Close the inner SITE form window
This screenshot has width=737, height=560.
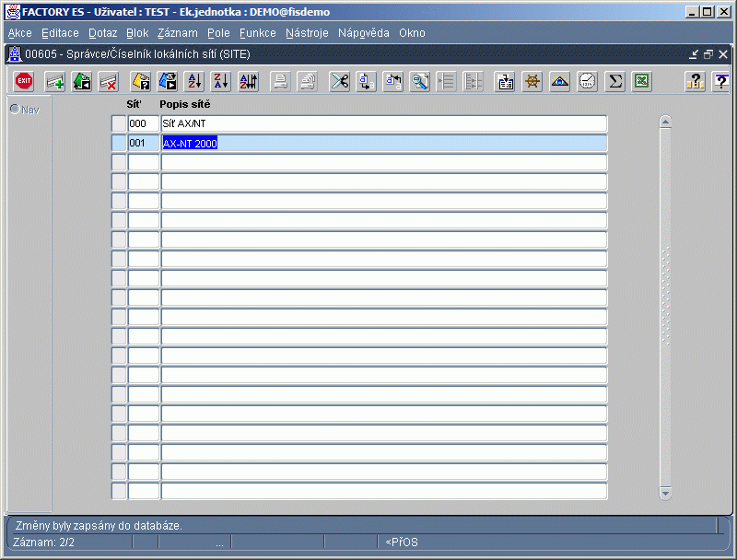pos(723,54)
